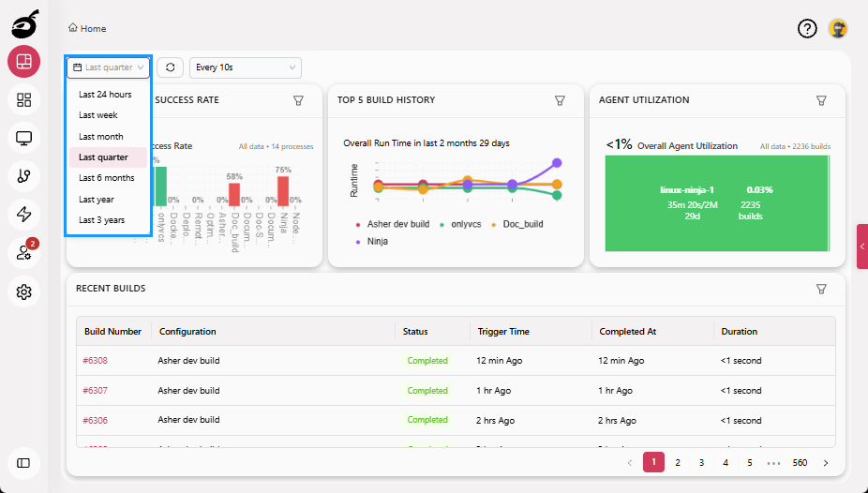Go to page 5 of builds
Screen dimensions: 868x493
[750, 463]
